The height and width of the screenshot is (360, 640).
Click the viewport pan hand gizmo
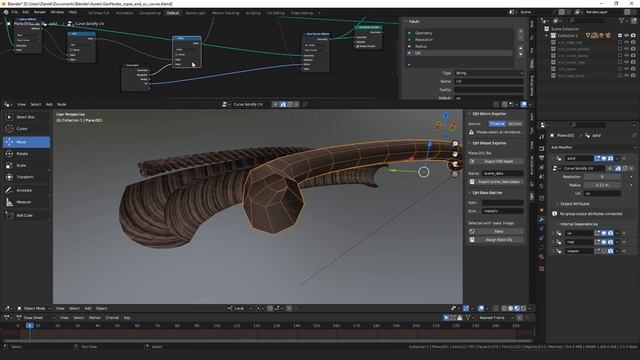tap(455, 154)
